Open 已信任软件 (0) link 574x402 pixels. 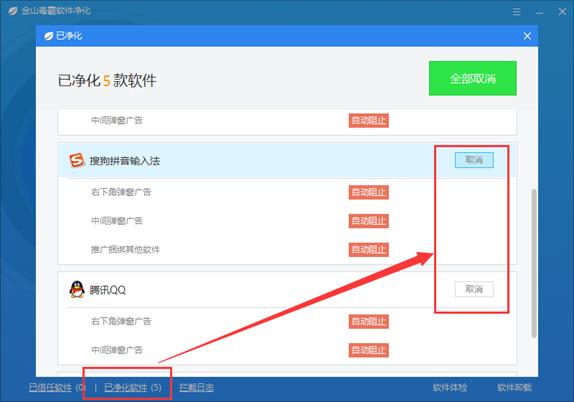tap(57, 387)
